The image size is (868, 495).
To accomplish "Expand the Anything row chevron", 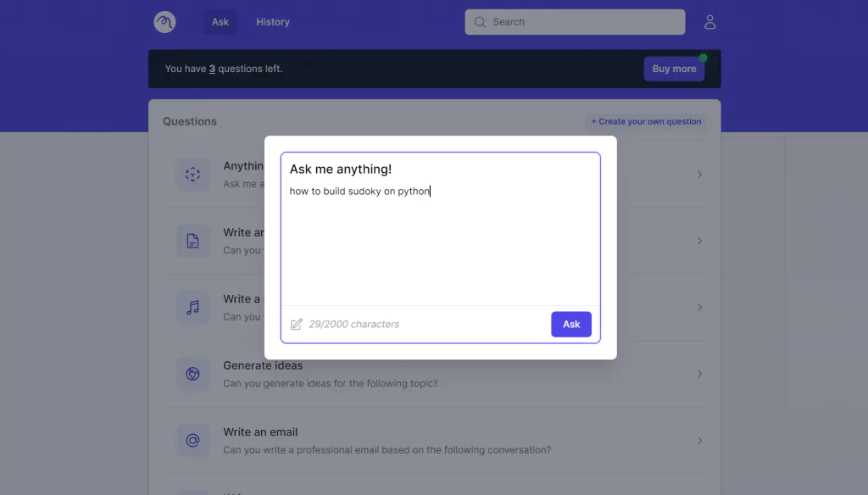I will point(699,175).
